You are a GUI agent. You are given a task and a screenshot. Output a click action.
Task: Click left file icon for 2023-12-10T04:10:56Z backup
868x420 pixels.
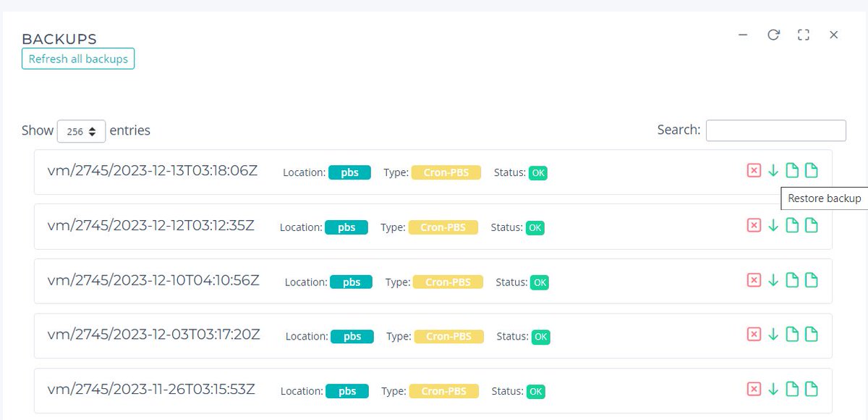coord(792,280)
